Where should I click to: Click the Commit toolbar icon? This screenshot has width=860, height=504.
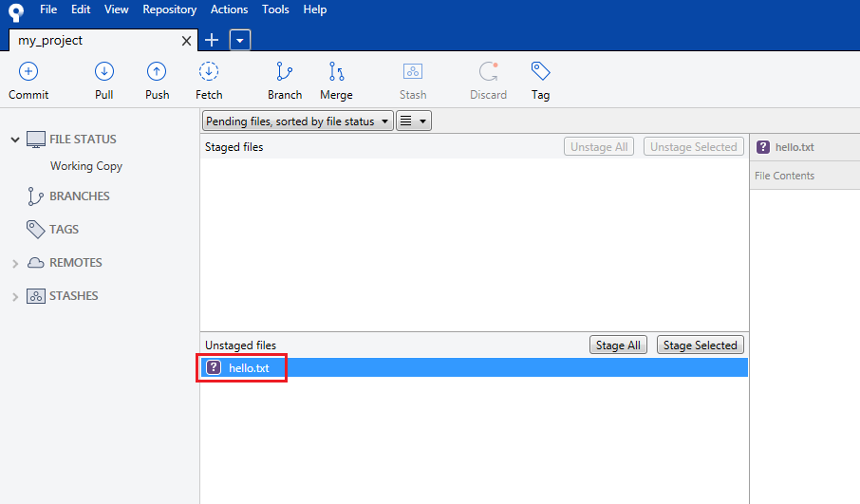(x=28, y=72)
